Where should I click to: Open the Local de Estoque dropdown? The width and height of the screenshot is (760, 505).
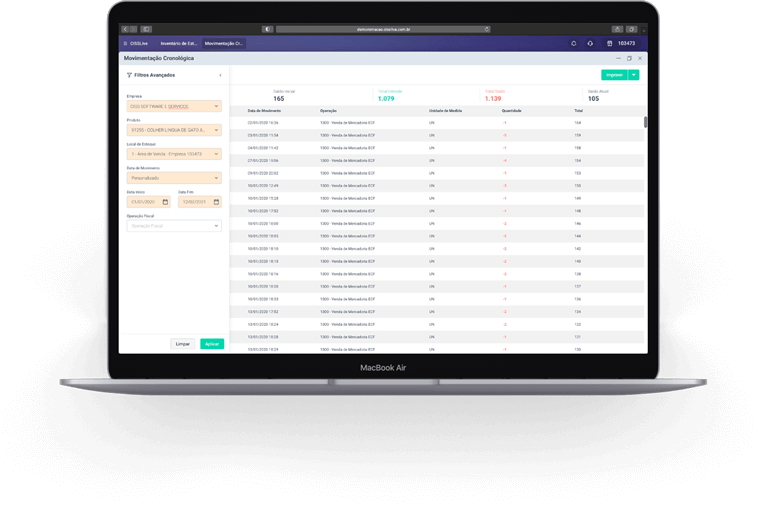(174, 154)
